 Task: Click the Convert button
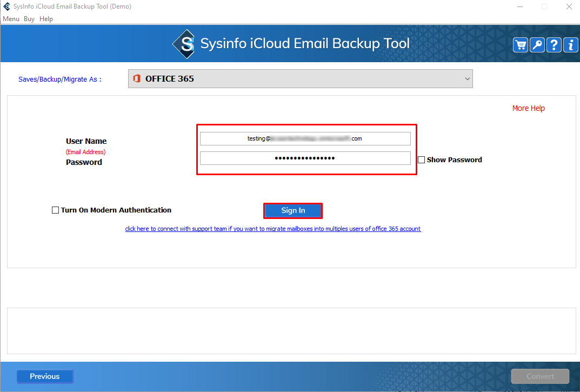tap(540, 376)
